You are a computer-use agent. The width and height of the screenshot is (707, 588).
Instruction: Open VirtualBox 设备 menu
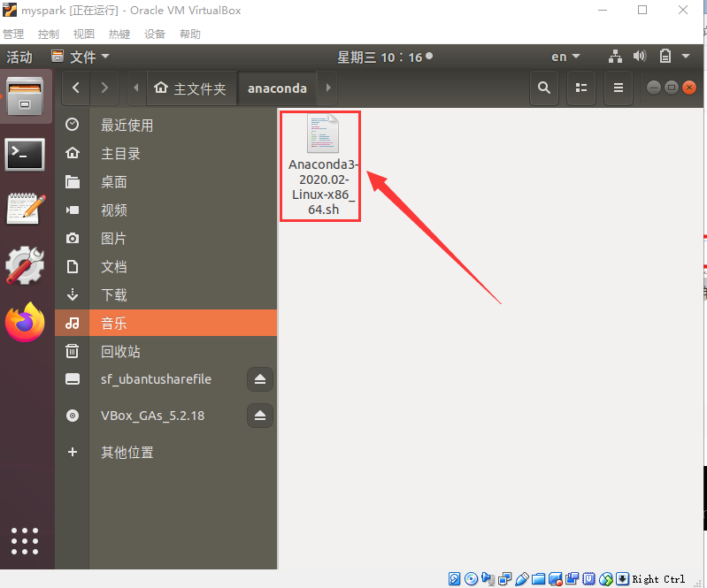[154, 34]
